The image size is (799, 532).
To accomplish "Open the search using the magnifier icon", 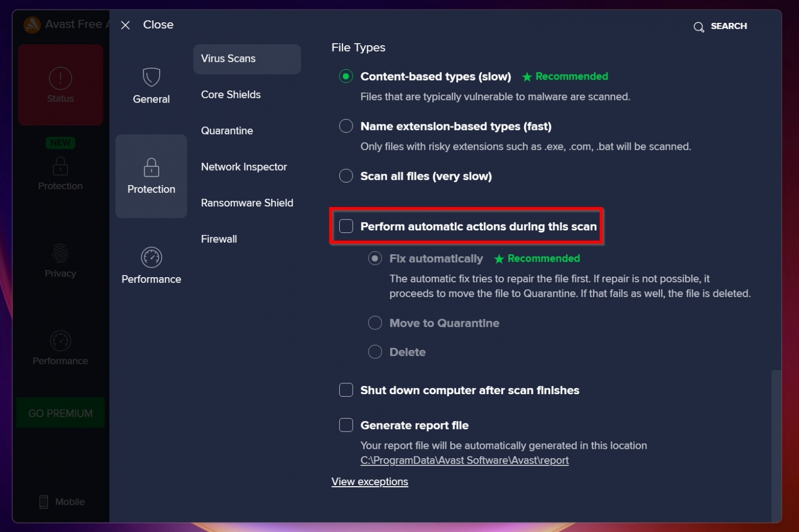I will [x=699, y=27].
